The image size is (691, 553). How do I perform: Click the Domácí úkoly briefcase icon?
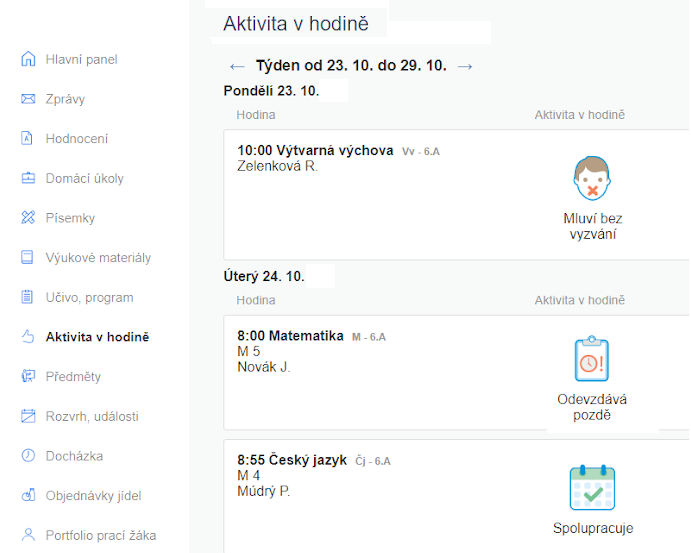coord(28,178)
